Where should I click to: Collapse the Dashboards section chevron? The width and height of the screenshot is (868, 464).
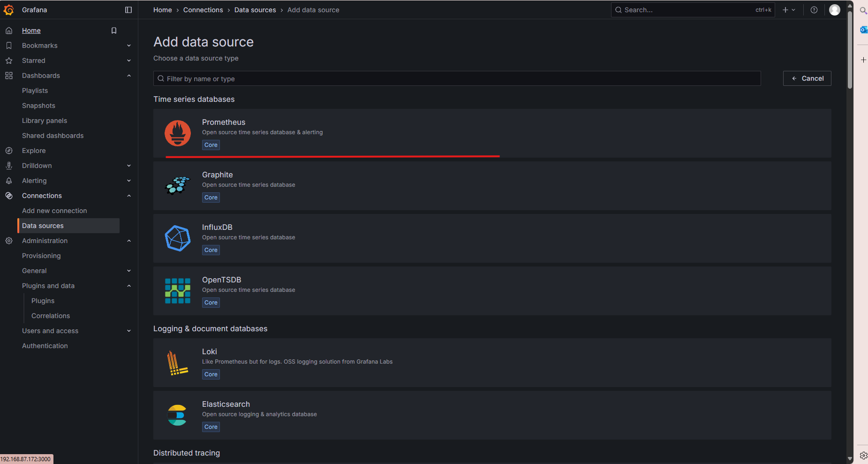coord(129,76)
